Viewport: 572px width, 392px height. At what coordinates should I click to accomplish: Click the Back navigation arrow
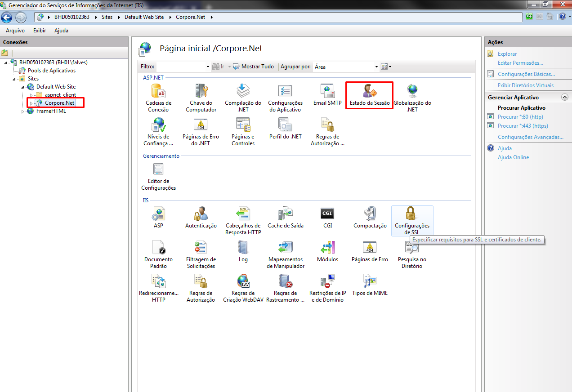pyautogui.click(x=7, y=18)
